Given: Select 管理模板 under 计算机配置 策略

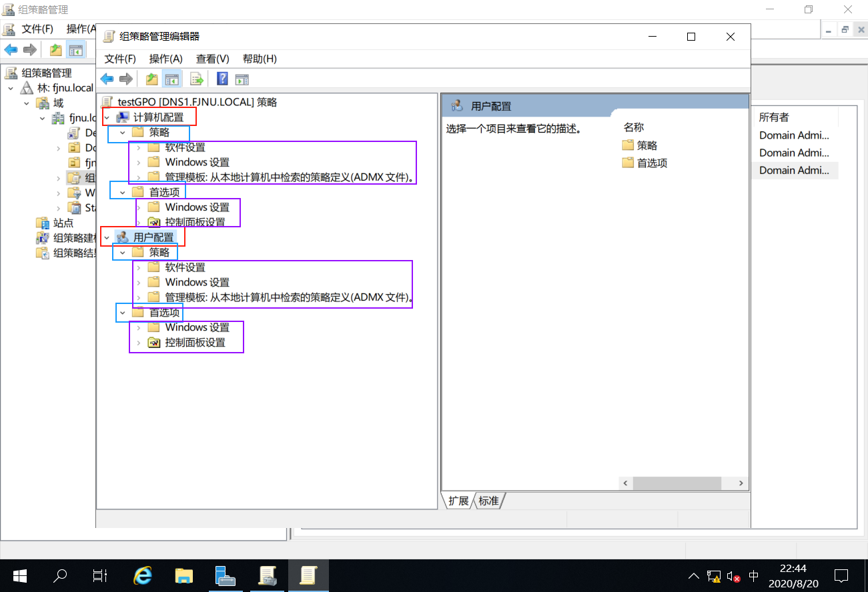Looking at the screenshot, I should click(290, 177).
